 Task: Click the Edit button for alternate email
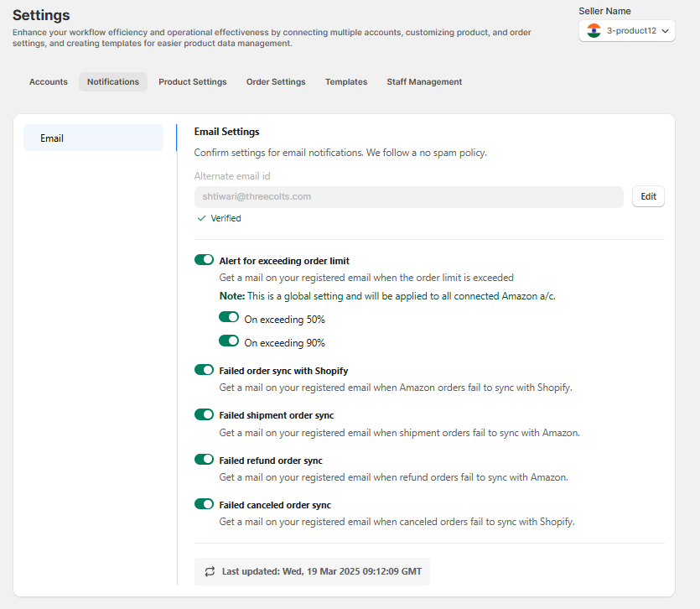[648, 196]
